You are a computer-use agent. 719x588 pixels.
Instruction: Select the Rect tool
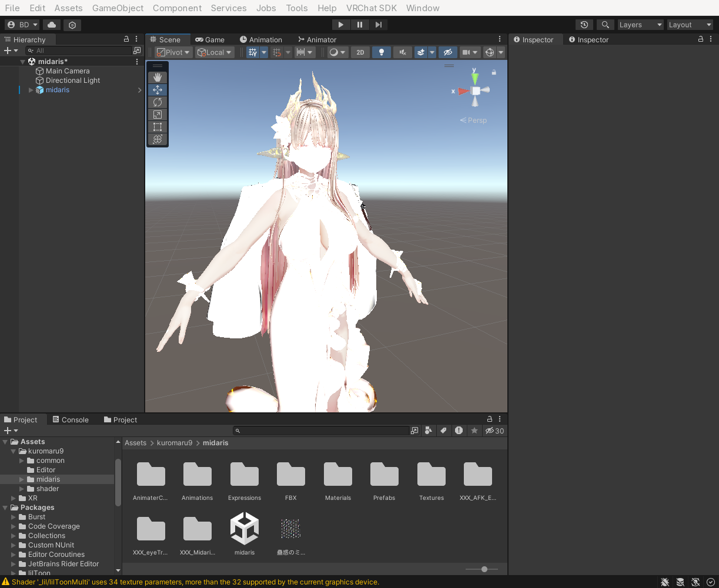(158, 127)
